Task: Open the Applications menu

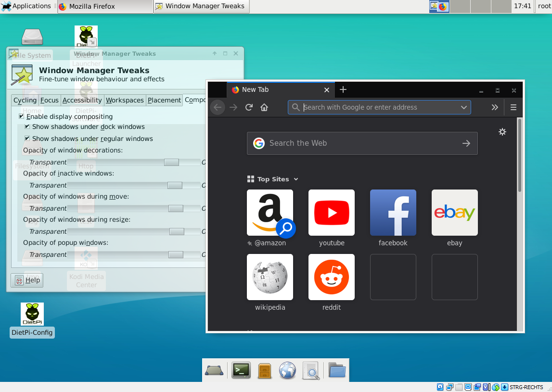Action: click(26, 6)
